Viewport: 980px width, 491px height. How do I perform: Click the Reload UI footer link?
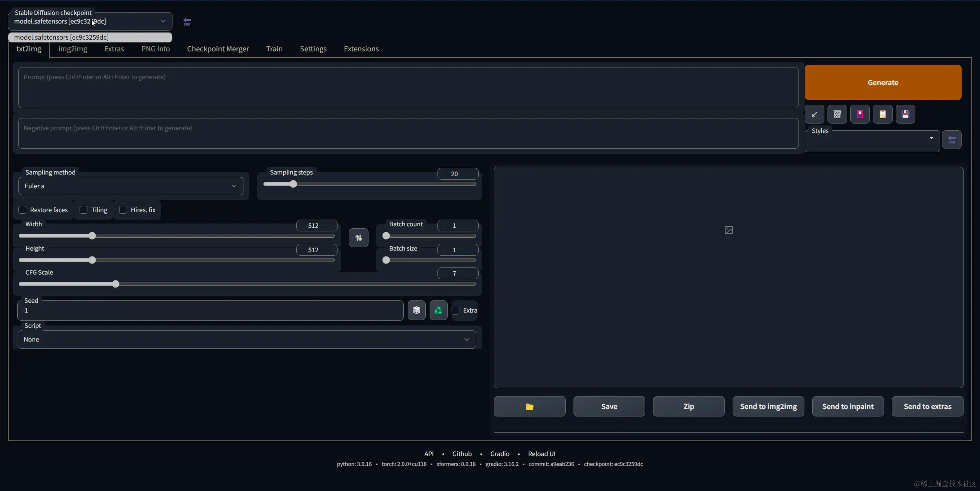[x=542, y=454]
